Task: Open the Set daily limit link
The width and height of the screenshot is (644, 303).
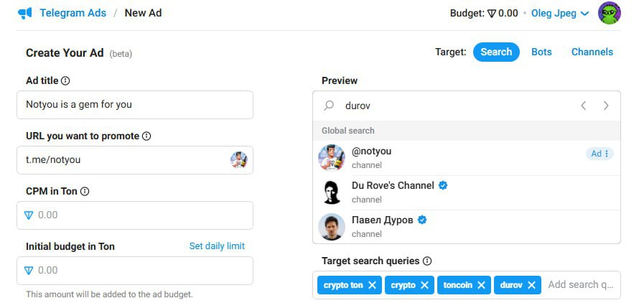Action: tap(217, 246)
